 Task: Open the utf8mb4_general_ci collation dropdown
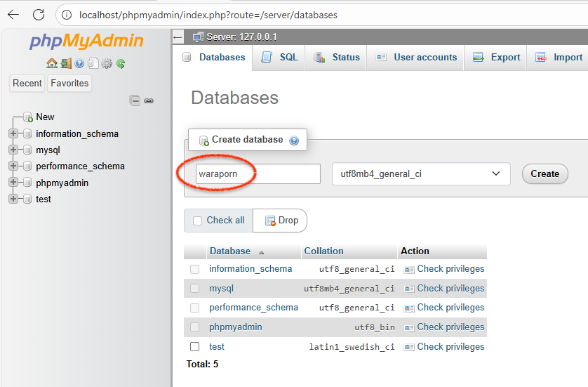click(x=420, y=173)
